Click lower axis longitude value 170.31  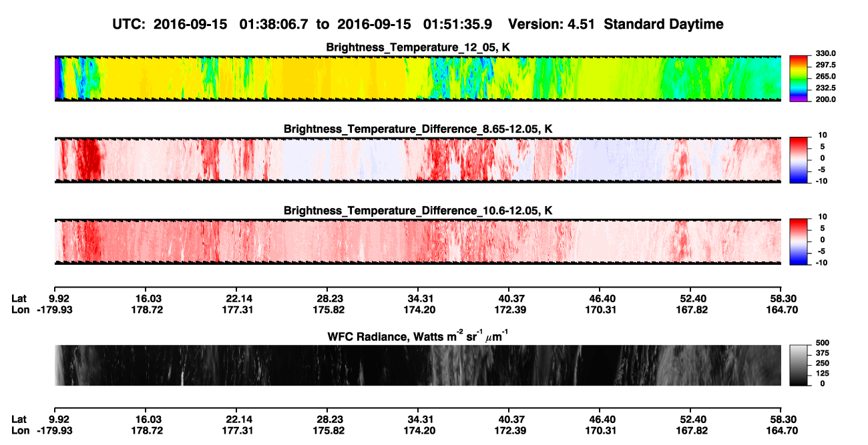click(599, 431)
